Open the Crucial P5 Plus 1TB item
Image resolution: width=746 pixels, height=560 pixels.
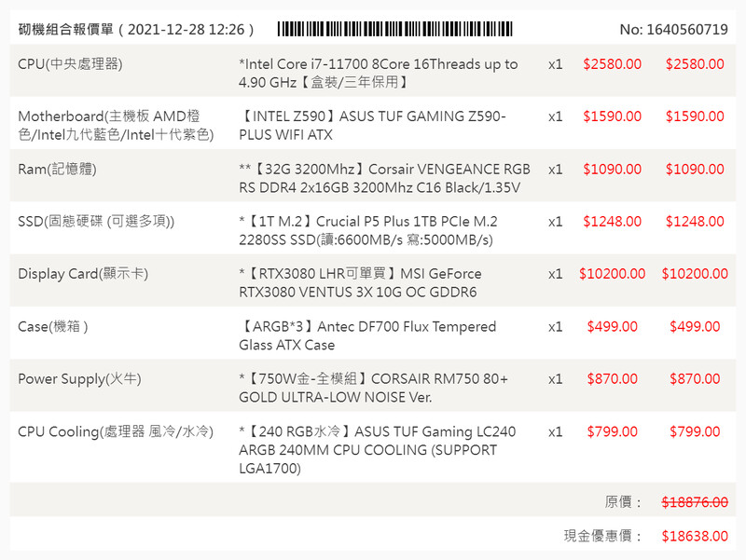(x=368, y=230)
